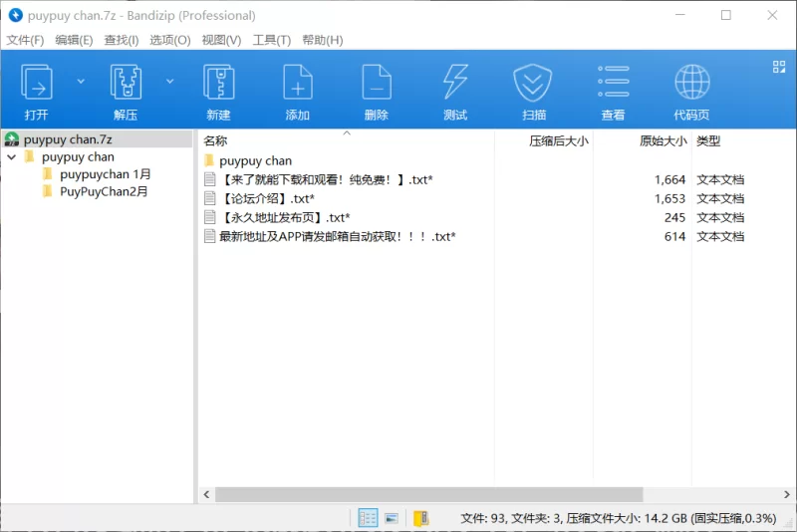Image resolution: width=797 pixels, height=532 pixels.
Task: Open the 工具(T) menu
Action: tap(272, 40)
